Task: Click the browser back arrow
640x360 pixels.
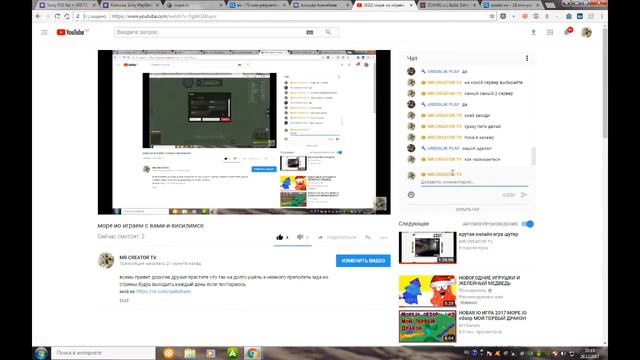Action: 38,16
